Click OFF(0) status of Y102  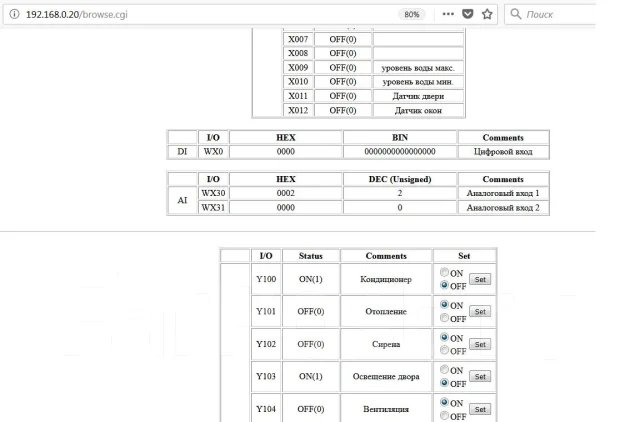tap(311, 344)
